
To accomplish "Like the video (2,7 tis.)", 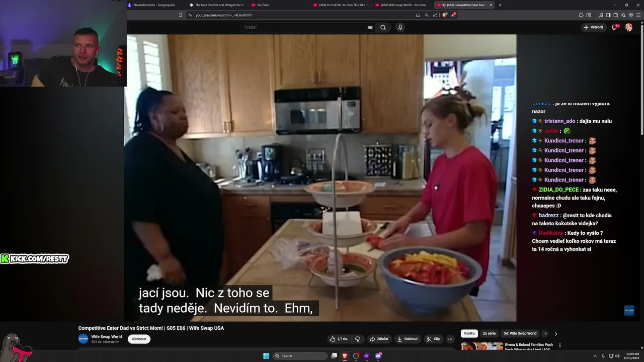I will click(340, 339).
